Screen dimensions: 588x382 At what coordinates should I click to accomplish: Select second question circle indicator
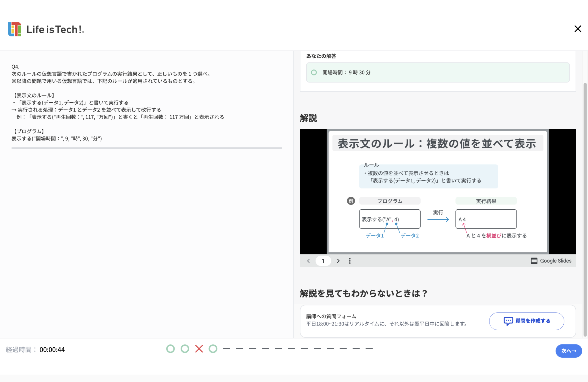(185, 349)
